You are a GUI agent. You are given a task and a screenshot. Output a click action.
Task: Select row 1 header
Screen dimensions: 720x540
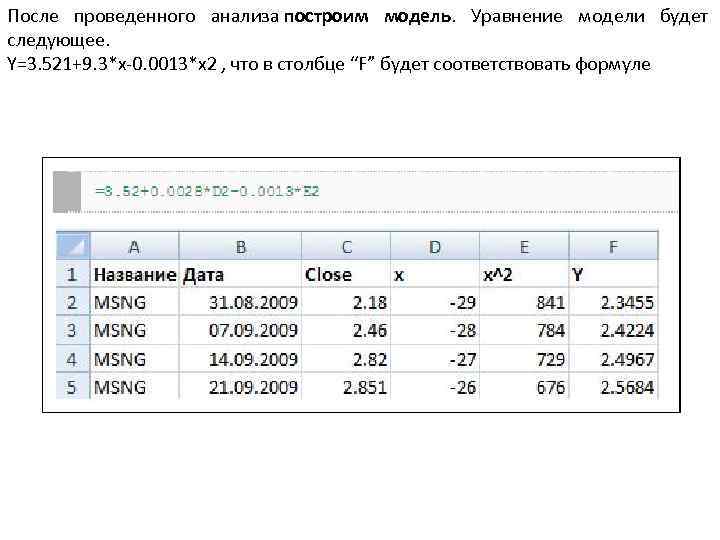73,275
